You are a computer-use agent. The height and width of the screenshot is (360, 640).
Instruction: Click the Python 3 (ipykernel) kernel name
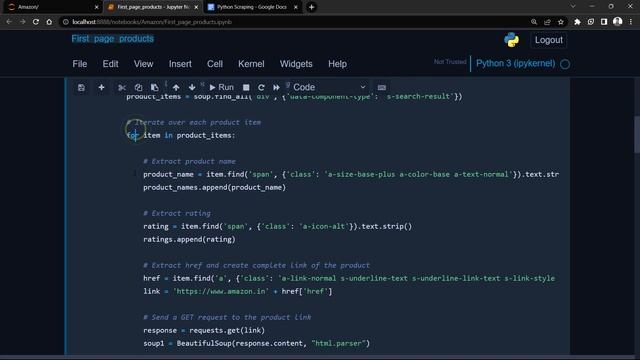coord(516,64)
